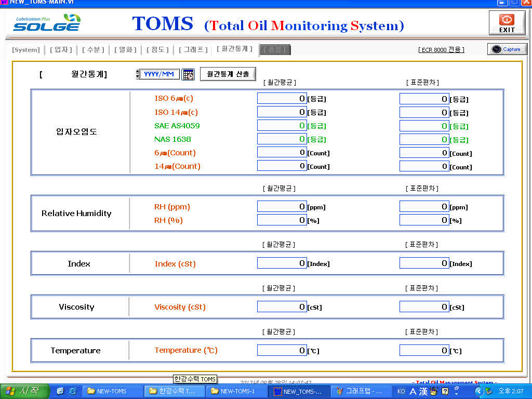Open the calendar date picker icon
This screenshot has height=399, width=532.
[188, 74]
